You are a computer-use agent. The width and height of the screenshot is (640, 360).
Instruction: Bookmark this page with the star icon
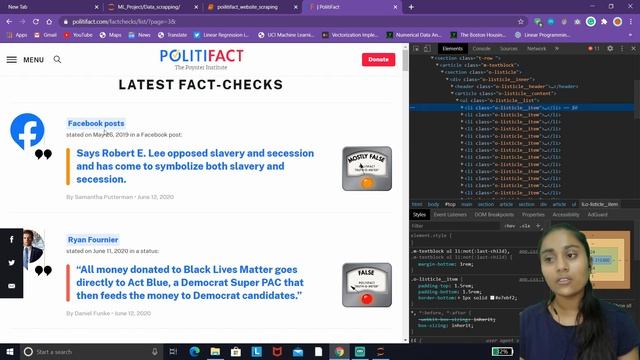click(x=520, y=22)
